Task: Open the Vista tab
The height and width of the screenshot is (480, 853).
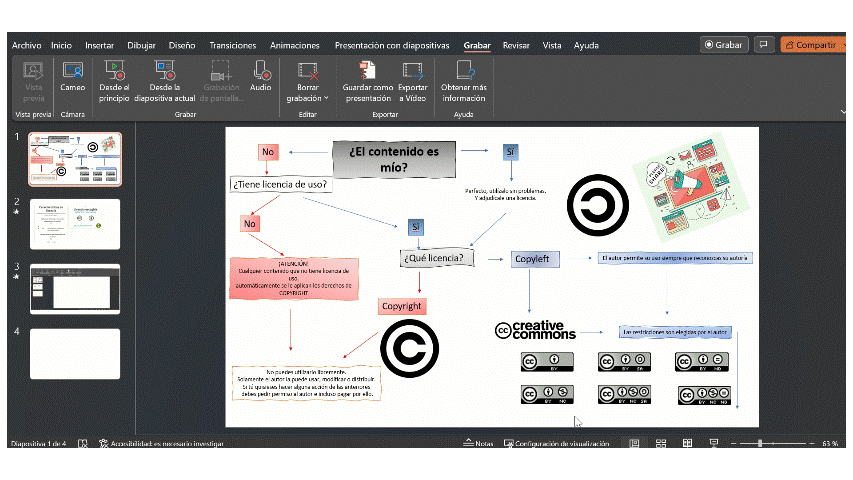Action: click(552, 46)
